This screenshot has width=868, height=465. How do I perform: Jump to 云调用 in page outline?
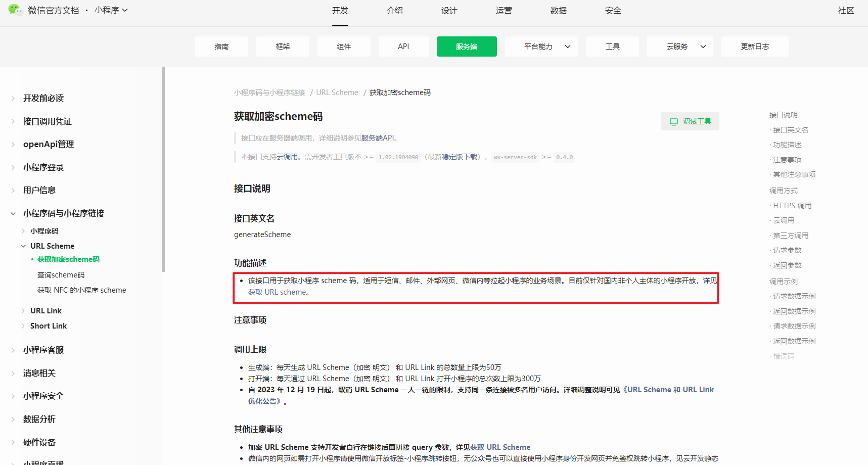tap(784, 220)
